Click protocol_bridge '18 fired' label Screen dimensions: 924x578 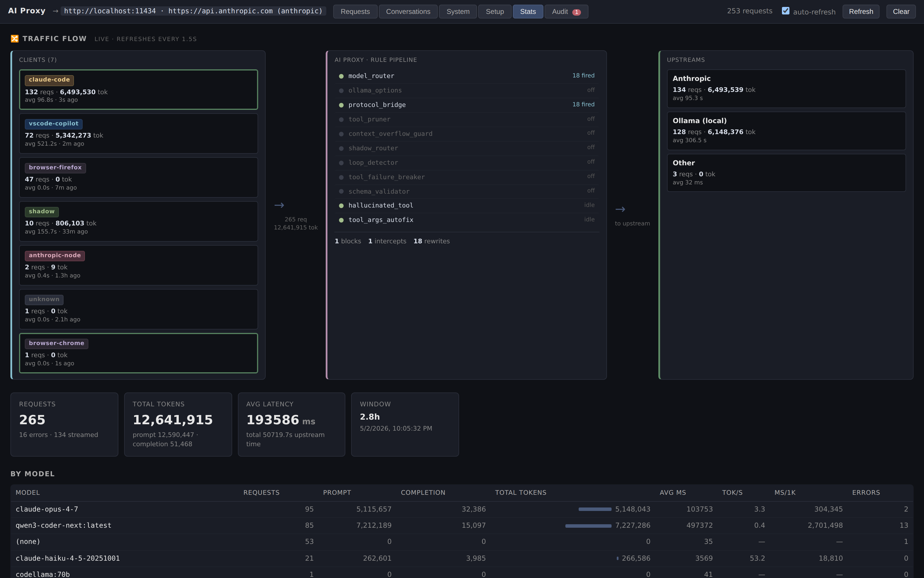[583, 104]
